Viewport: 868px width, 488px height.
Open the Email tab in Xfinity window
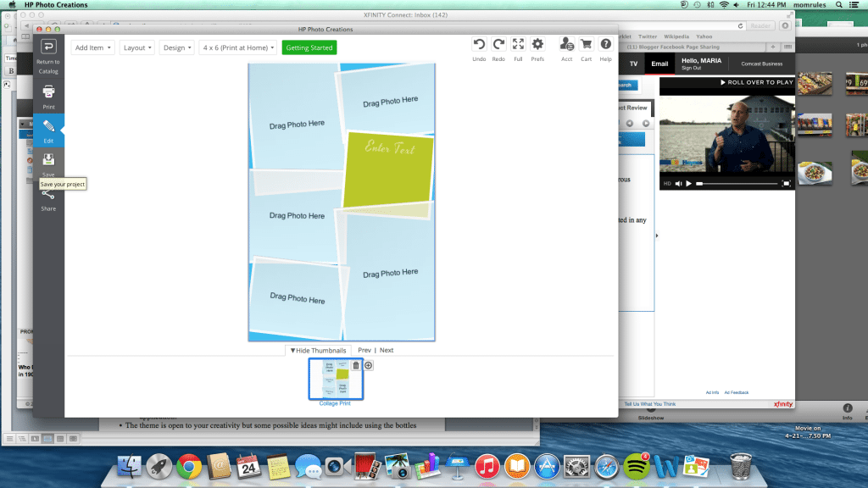point(659,64)
